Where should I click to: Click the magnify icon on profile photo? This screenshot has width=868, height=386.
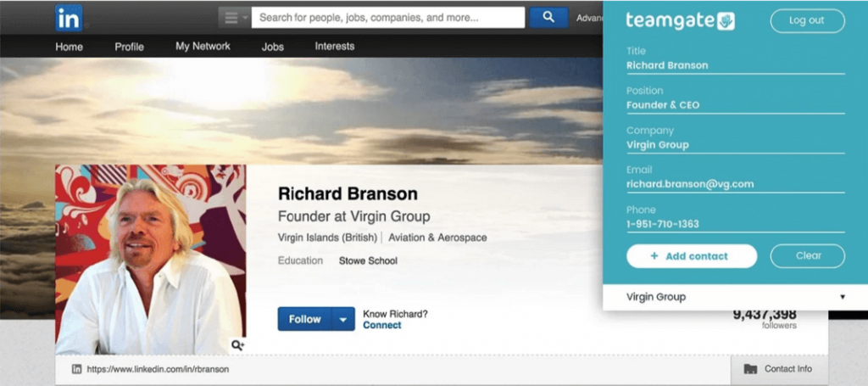coord(237,345)
